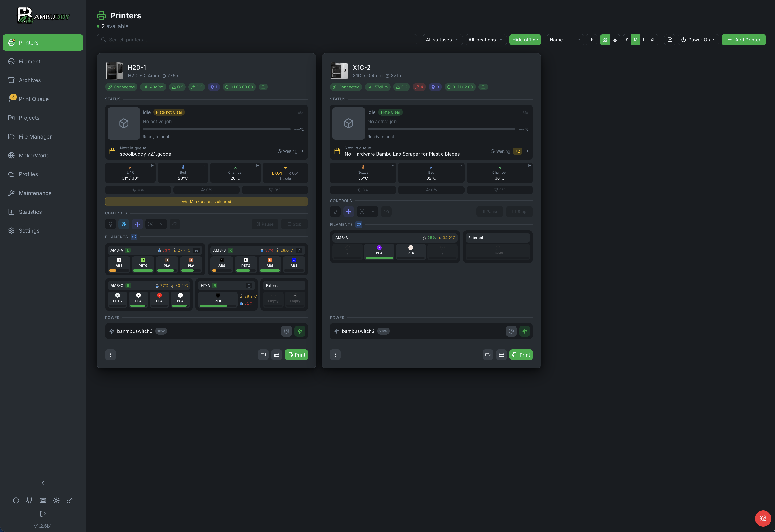Enable multi-select checkbox mode in toolbar
The height and width of the screenshot is (532, 775).
click(670, 40)
